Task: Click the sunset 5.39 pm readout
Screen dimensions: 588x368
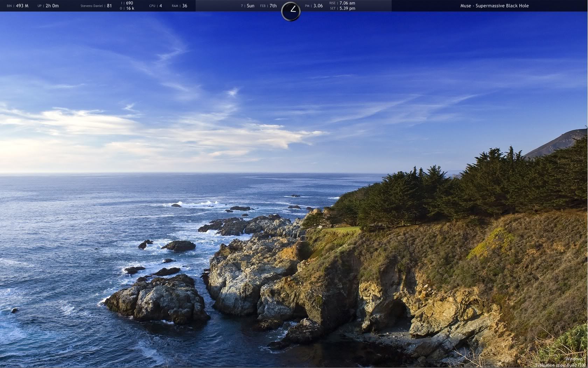Action: tap(347, 8)
